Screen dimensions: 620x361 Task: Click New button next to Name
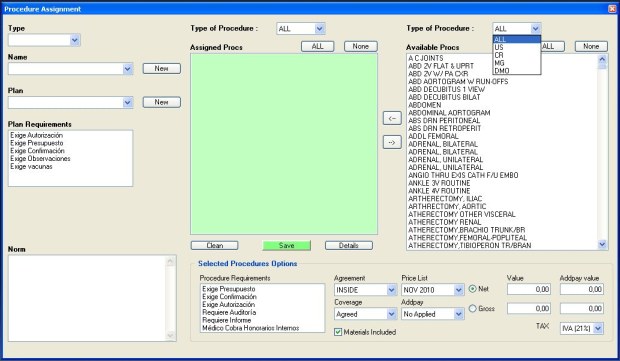coord(161,68)
